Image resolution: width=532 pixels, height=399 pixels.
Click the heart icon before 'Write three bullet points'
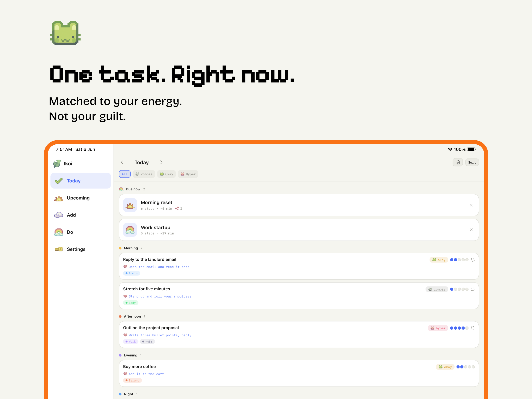(x=125, y=335)
